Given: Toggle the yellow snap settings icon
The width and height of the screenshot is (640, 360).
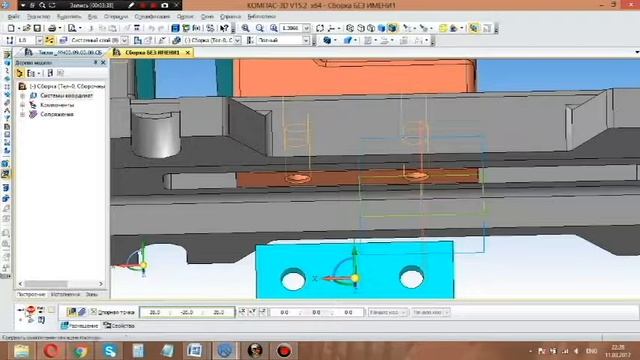Looking at the screenshot, I should (x=50, y=40).
